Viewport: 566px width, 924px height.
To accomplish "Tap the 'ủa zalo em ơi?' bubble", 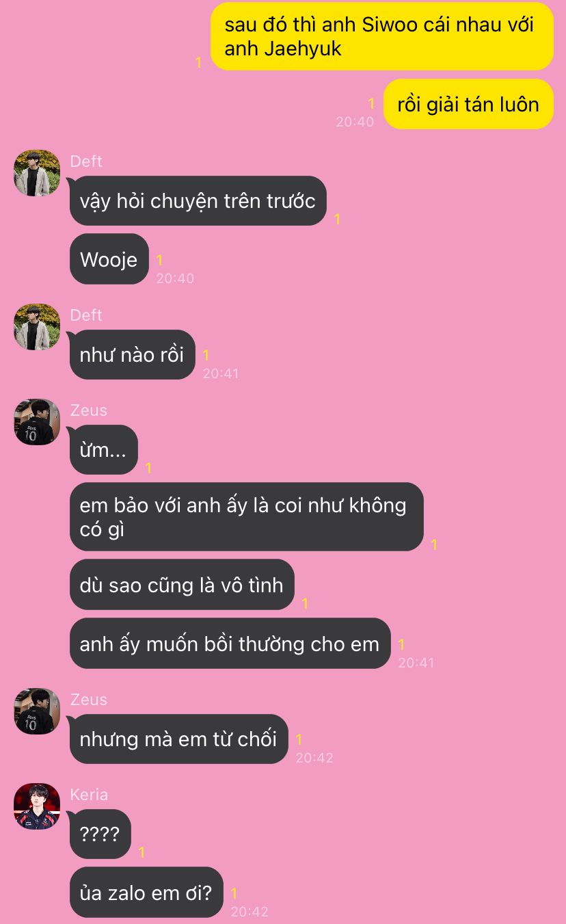I will click(146, 893).
